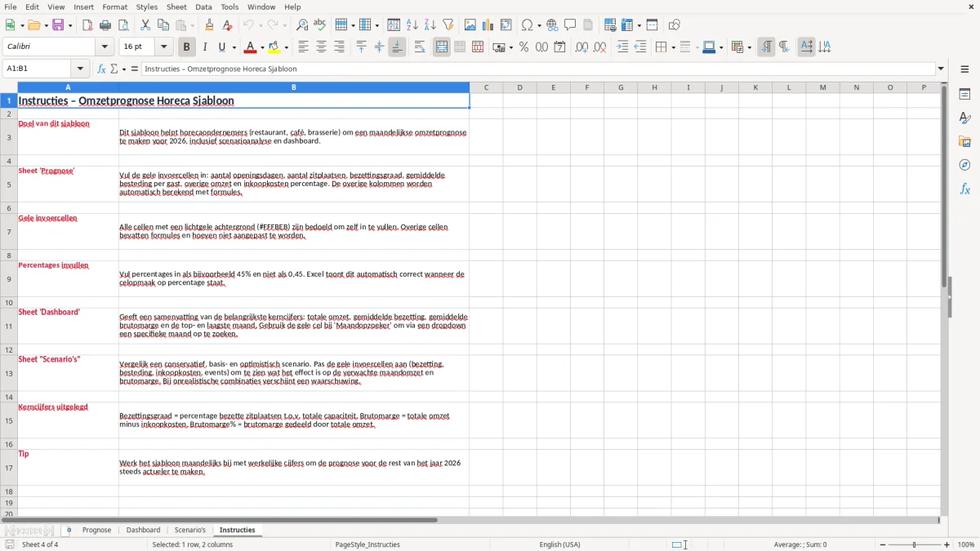This screenshot has height=551, width=980.
Task: Open the sidebar Navigator compass icon
Action: tap(964, 165)
